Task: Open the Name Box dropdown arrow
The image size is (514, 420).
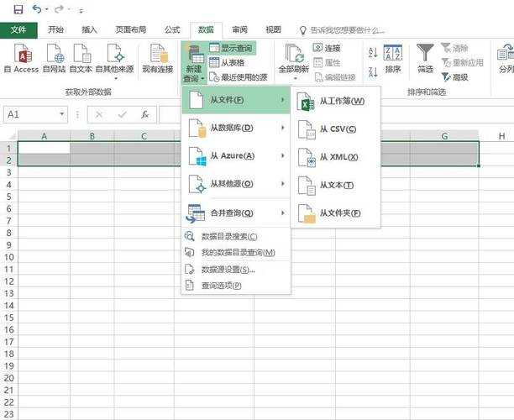Action: [x=62, y=114]
